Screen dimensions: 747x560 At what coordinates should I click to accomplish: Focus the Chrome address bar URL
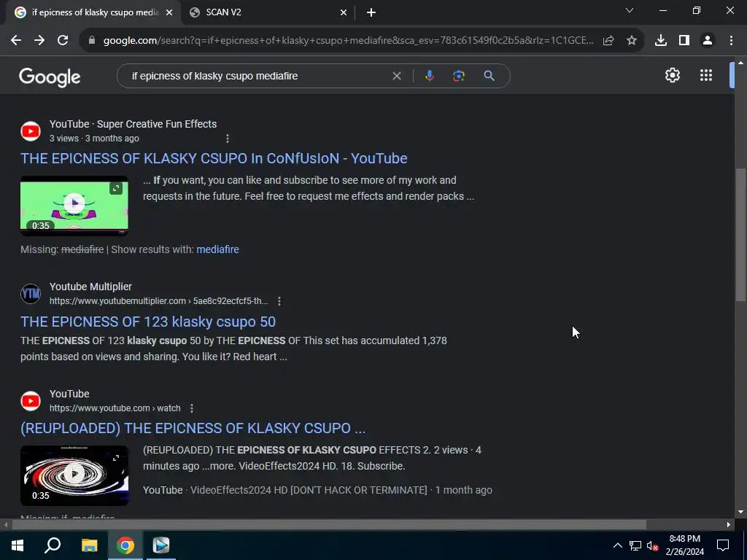coord(348,41)
